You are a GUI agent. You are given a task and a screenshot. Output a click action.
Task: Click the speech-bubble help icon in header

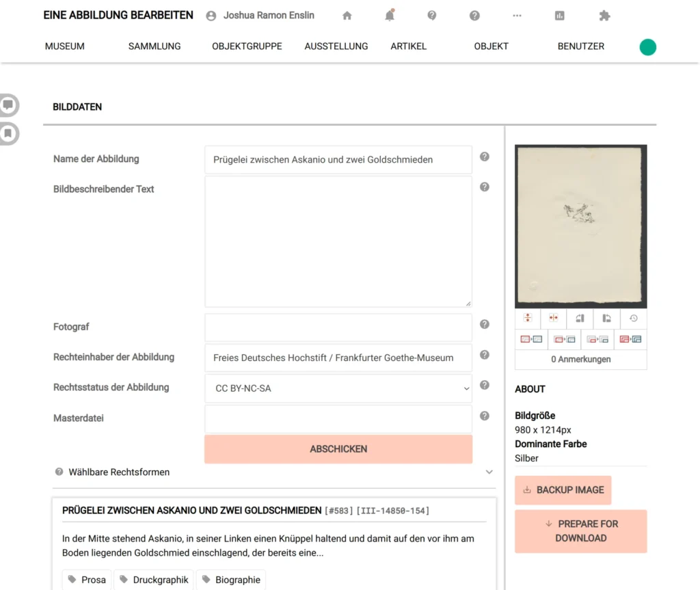[432, 16]
